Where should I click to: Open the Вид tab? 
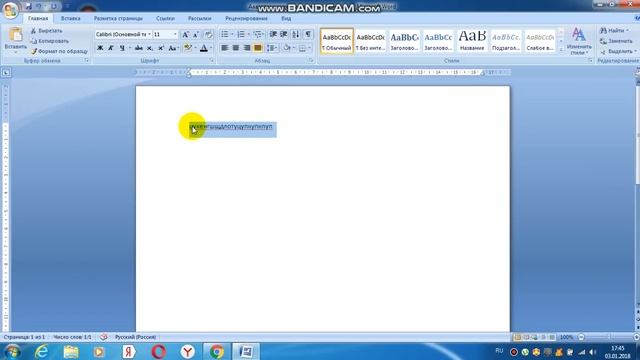pyautogui.click(x=286, y=18)
